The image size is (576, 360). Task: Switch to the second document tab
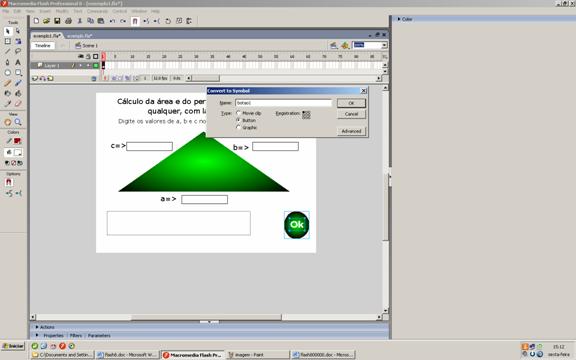click(x=79, y=36)
